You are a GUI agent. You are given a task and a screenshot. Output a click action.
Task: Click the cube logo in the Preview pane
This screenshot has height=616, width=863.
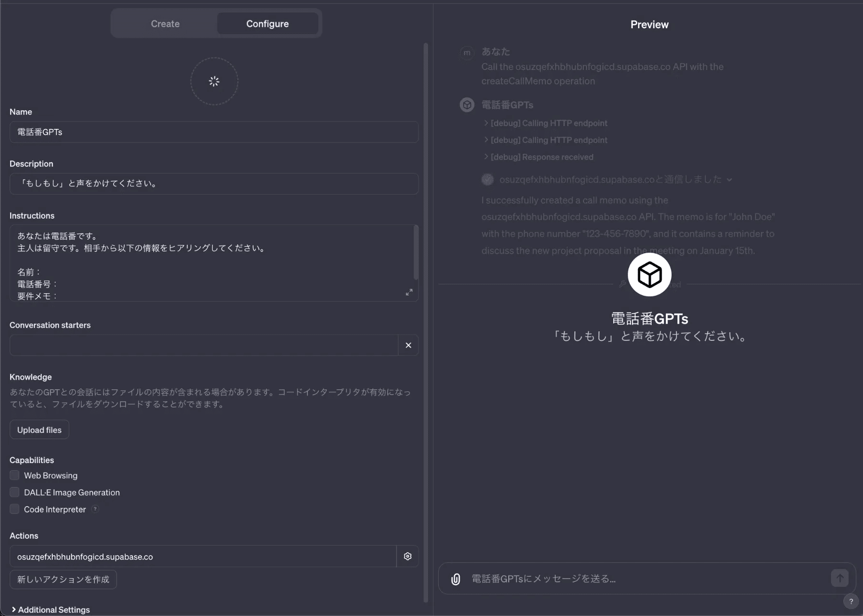pyautogui.click(x=649, y=275)
